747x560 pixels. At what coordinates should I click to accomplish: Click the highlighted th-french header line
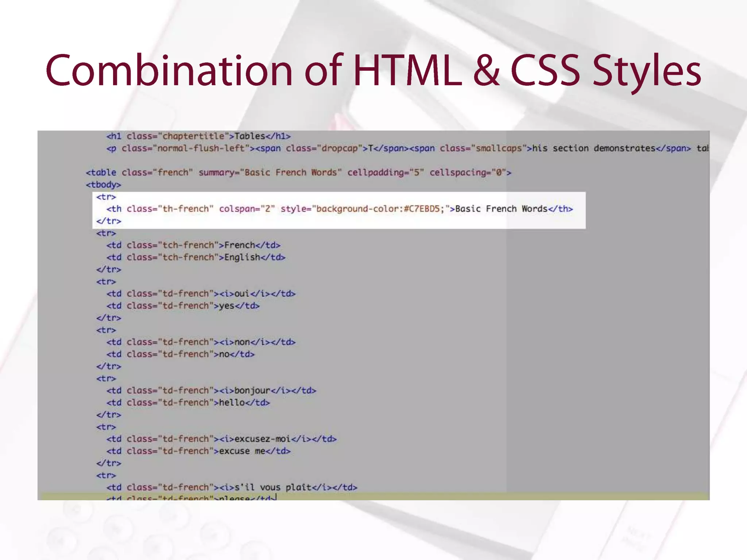[x=339, y=209]
